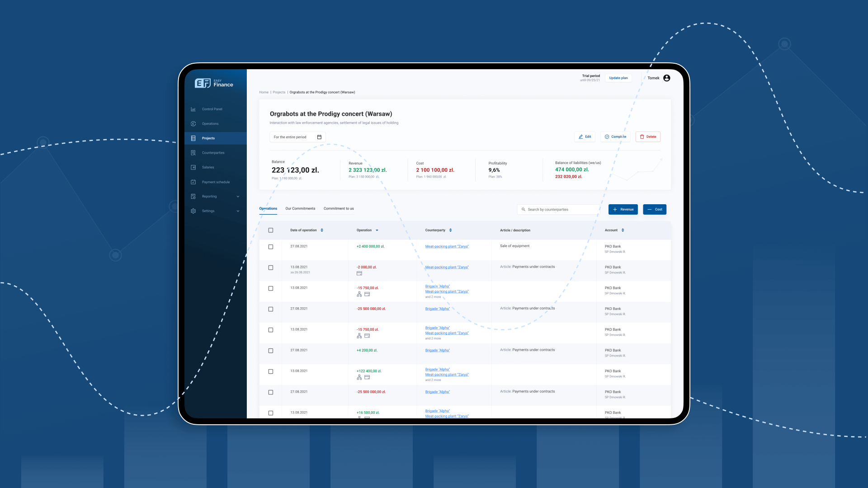
Task: Open the 'For the entire period' selector
Action: click(x=292, y=137)
